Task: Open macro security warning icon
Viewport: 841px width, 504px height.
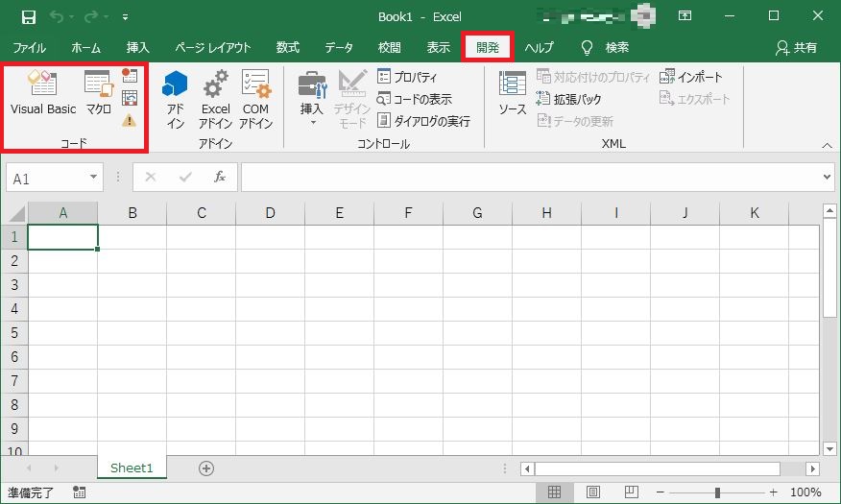Action: 129,121
